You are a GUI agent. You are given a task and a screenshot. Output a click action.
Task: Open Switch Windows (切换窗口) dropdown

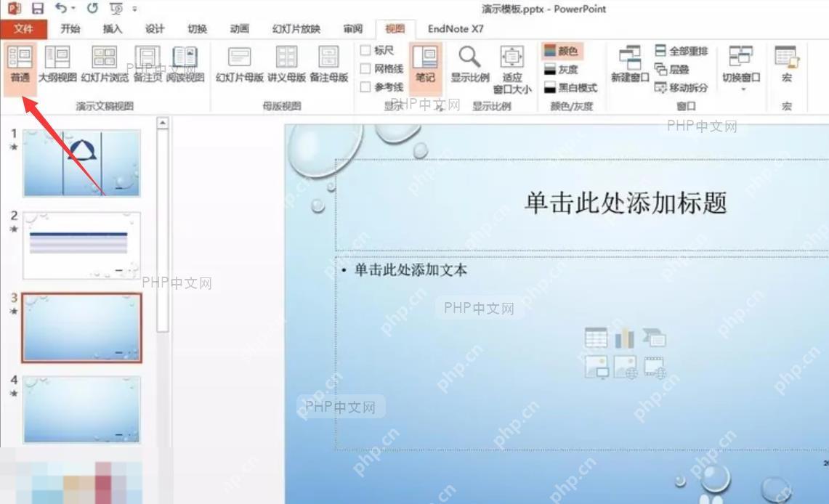741,68
